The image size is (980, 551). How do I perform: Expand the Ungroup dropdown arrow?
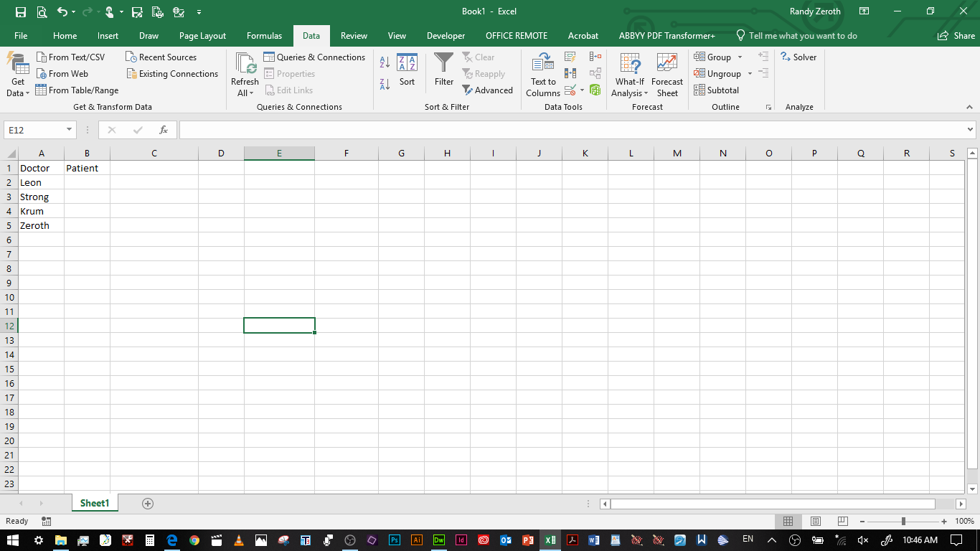coord(750,74)
